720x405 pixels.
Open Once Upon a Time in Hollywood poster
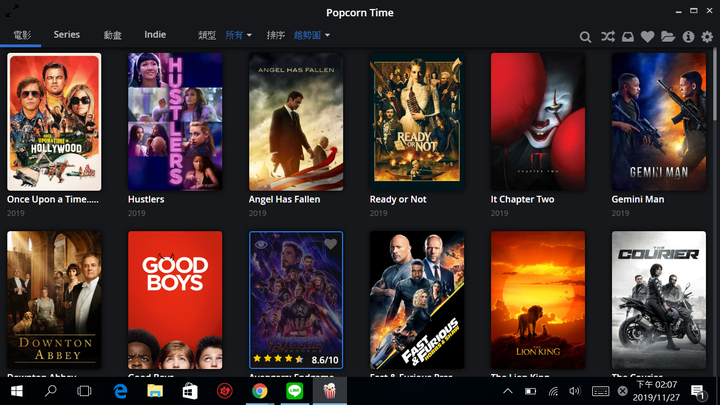click(x=54, y=122)
